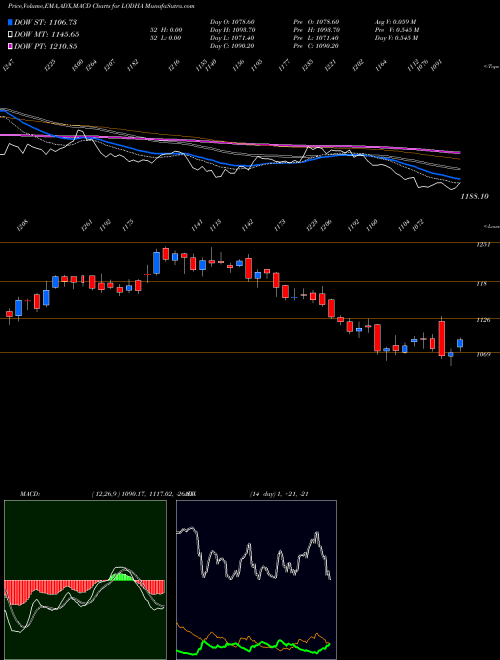Screen dimensions: 500x660
Task: Click the 52 L: 0.00 value
Action: (165, 38)
